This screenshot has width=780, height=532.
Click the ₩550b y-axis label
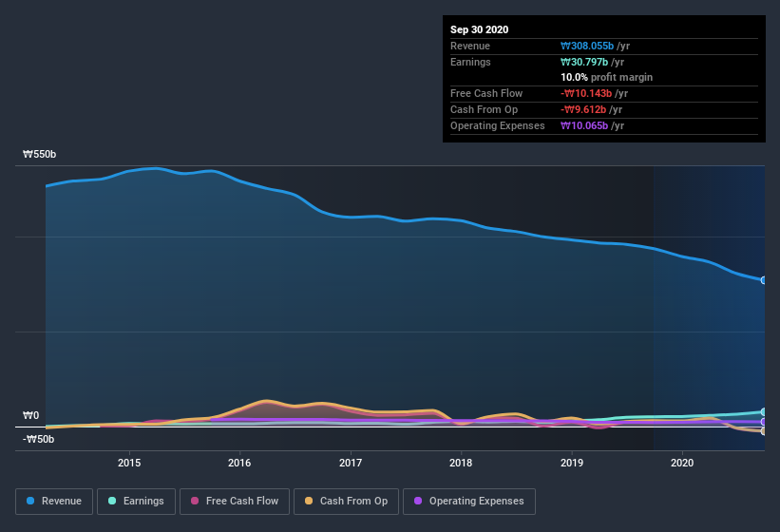click(x=39, y=154)
